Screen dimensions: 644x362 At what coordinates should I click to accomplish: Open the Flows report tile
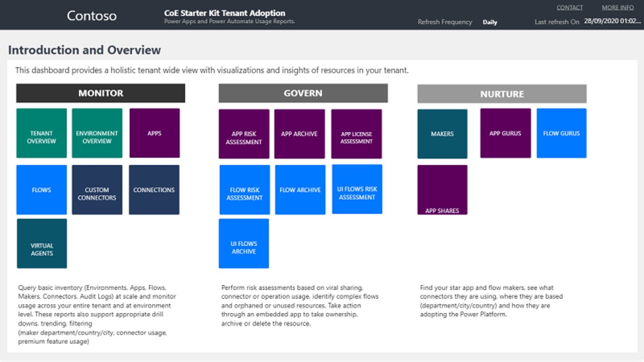41,190
